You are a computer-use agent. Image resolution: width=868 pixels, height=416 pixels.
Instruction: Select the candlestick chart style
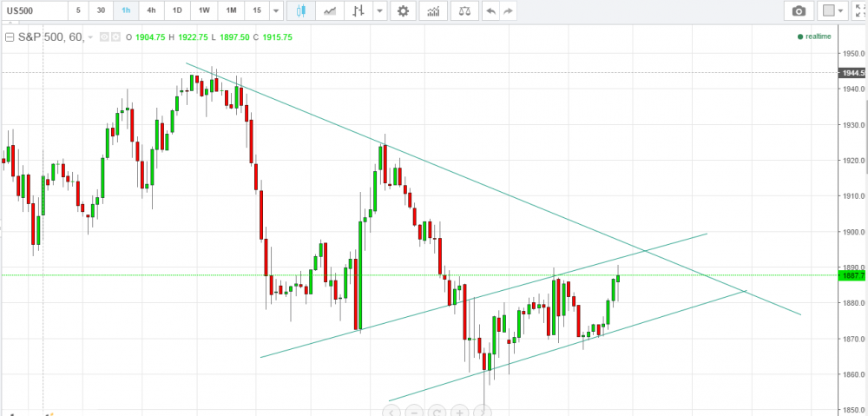pos(301,10)
